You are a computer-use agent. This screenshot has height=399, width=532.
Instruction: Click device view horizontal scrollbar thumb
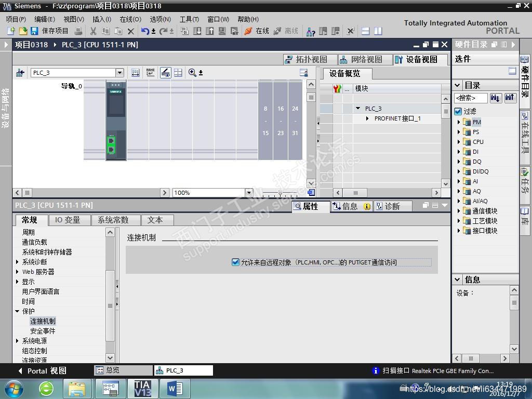tap(27, 193)
